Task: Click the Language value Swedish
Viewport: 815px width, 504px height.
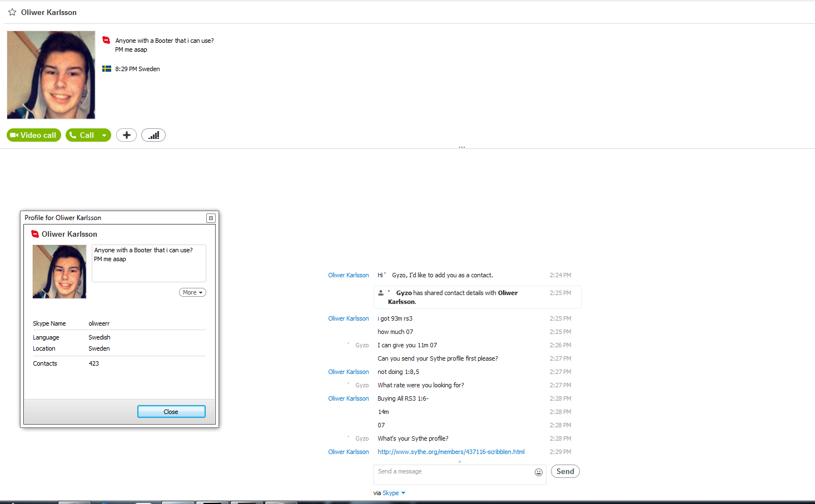Action: point(100,337)
